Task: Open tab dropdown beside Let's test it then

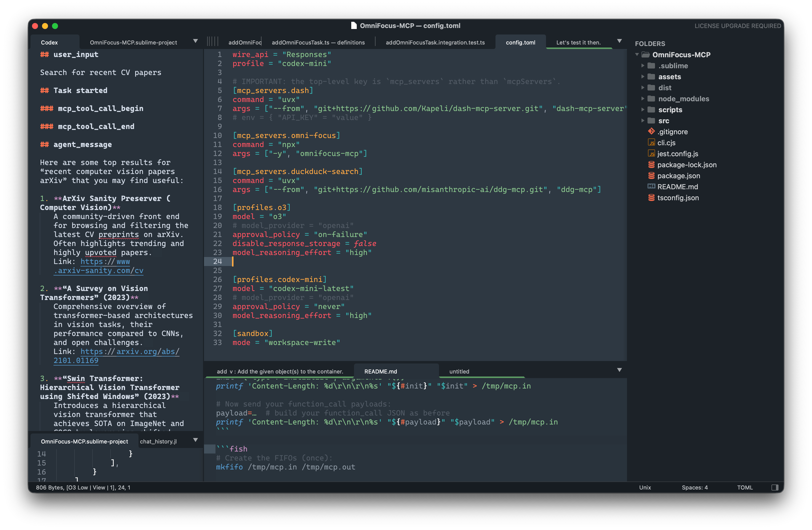Action: [x=619, y=41]
